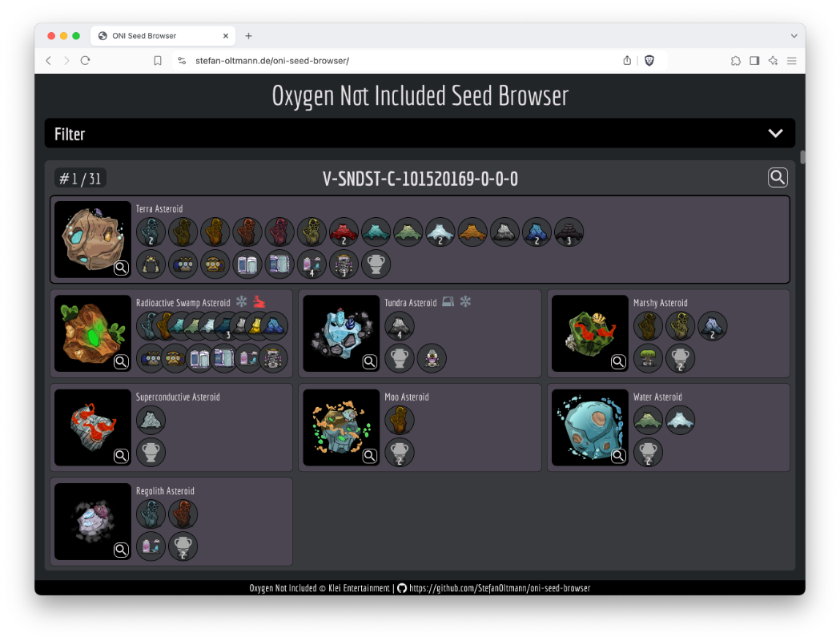
Task: Click the Superconductive Asteroid magnifier icon
Action: pos(121,456)
